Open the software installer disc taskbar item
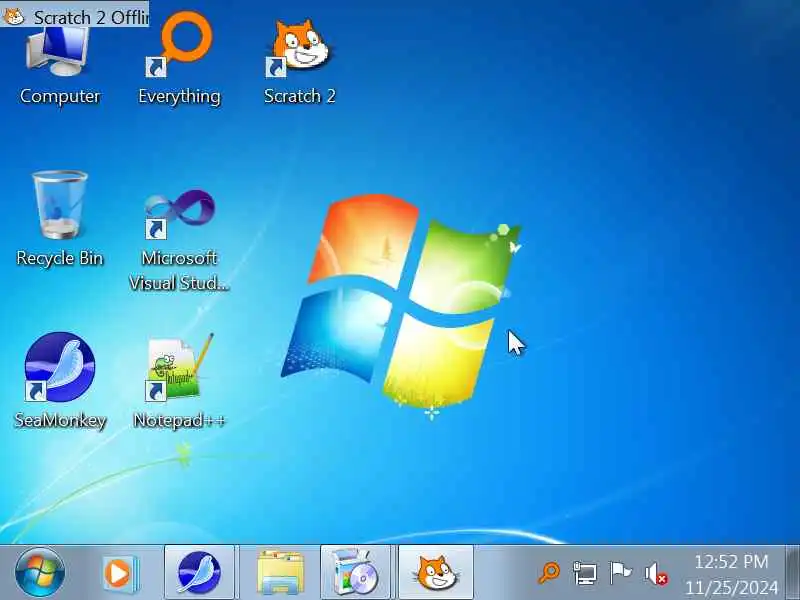Viewport: 800px width, 600px height. pyautogui.click(x=356, y=572)
